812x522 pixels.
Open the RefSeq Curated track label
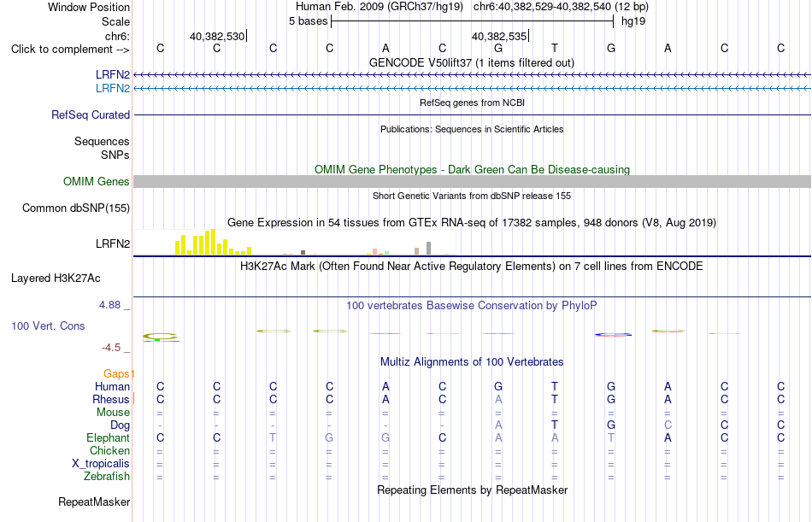[x=90, y=115]
